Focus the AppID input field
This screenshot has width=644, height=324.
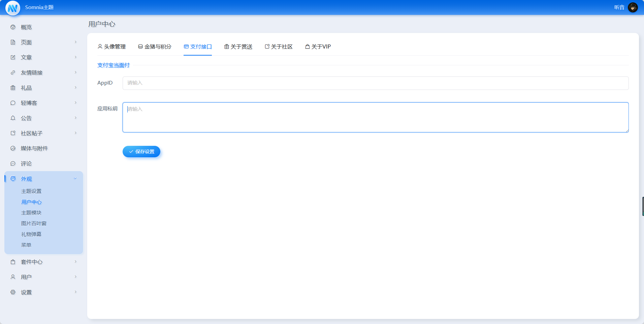tap(375, 83)
